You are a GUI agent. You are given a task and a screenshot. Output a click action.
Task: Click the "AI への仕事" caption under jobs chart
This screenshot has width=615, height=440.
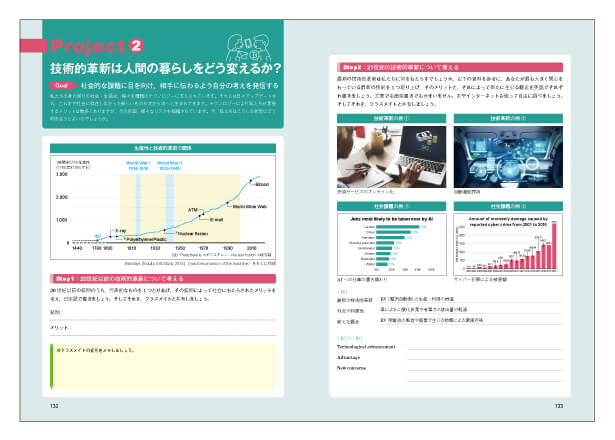coord(362,280)
